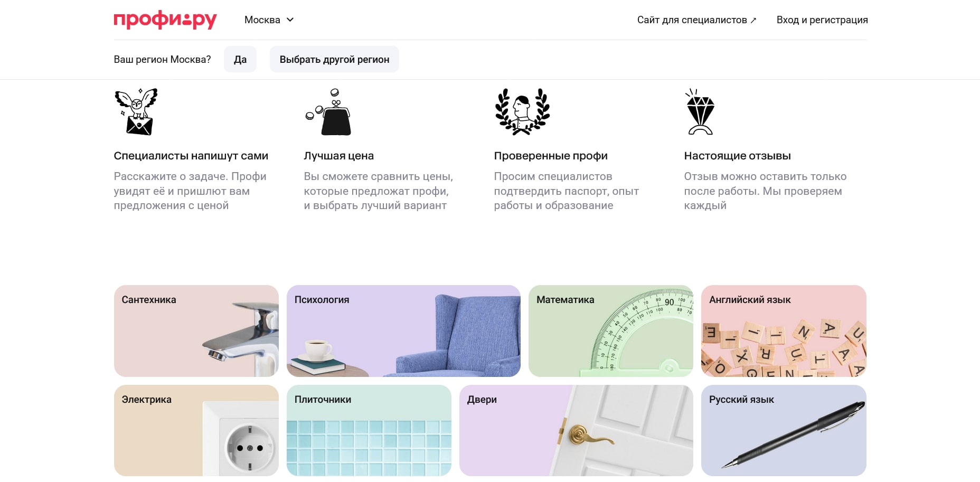
Task: Select the Электрика category card
Action: click(196, 430)
